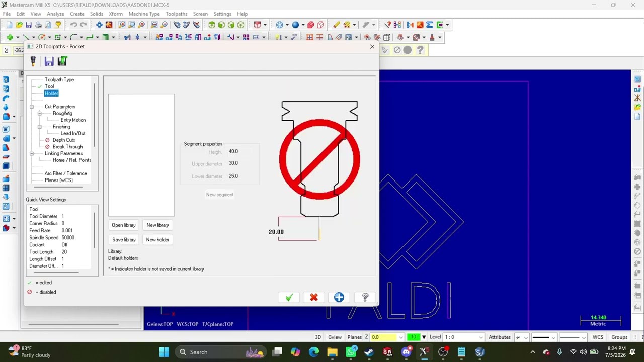The width and height of the screenshot is (644, 362).
Task: Open Steam from the Windows taskbar
Action: click(369, 352)
